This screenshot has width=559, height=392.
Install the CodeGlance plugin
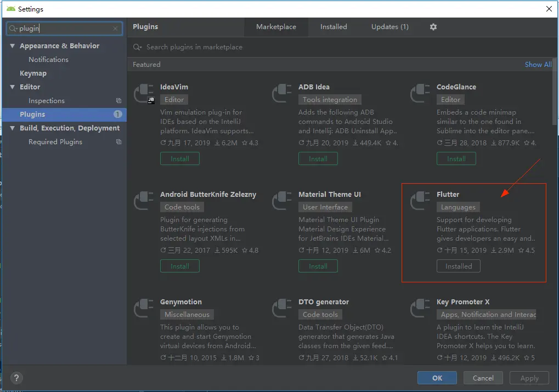456,158
